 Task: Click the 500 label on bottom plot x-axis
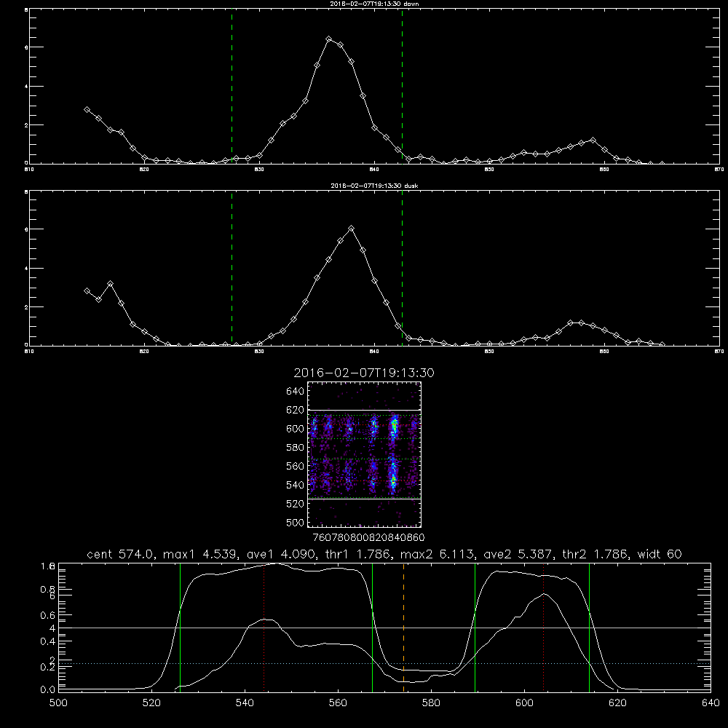pyautogui.click(x=58, y=703)
